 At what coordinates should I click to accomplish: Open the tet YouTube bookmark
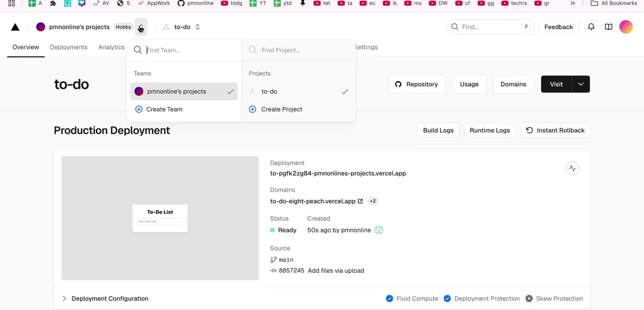tap(322, 3)
